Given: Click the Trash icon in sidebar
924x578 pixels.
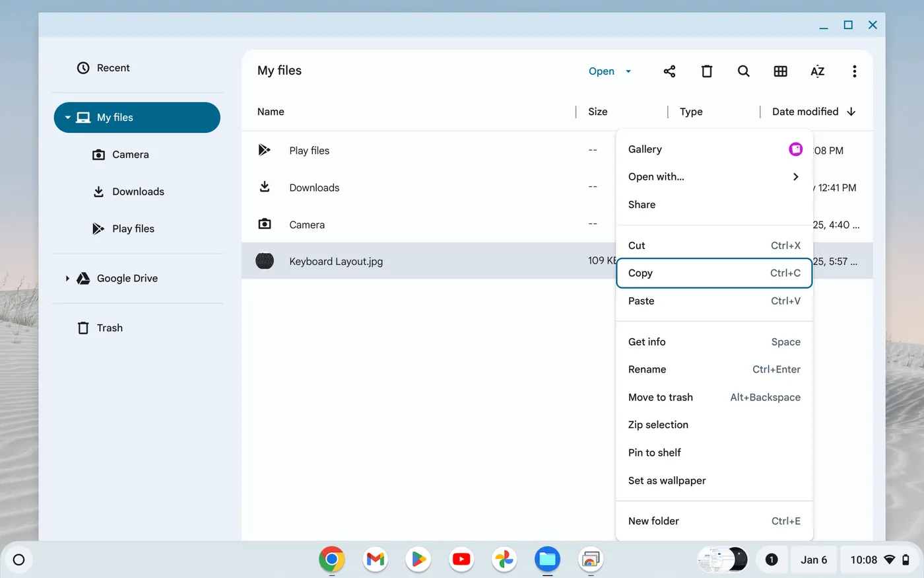Looking at the screenshot, I should pyautogui.click(x=83, y=328).
